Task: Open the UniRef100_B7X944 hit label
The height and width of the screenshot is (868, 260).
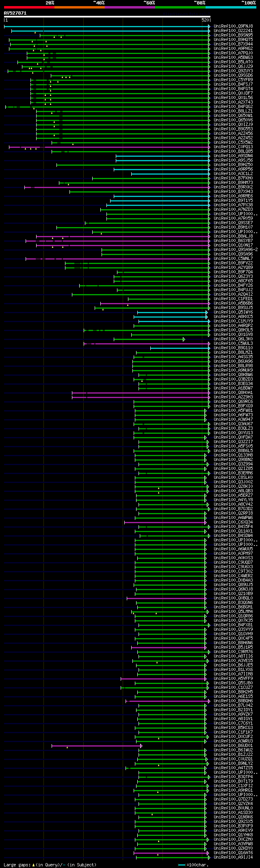Action: point(233,44)
